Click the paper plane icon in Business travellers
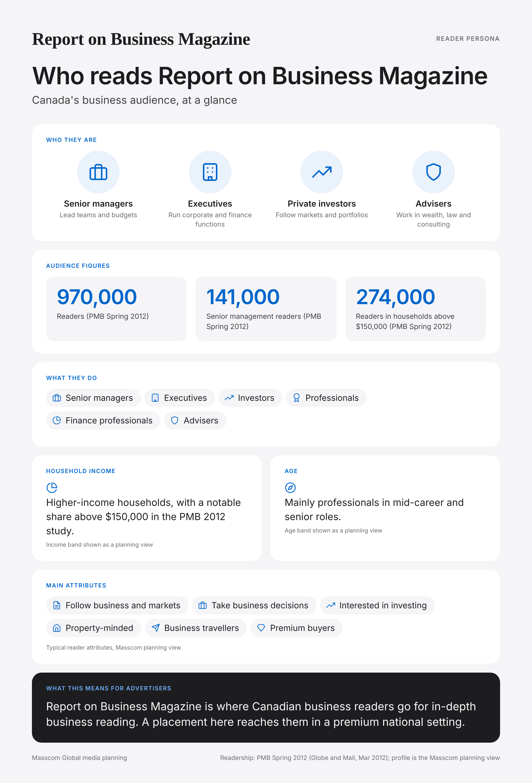532x783 pixels. (155, 628)
